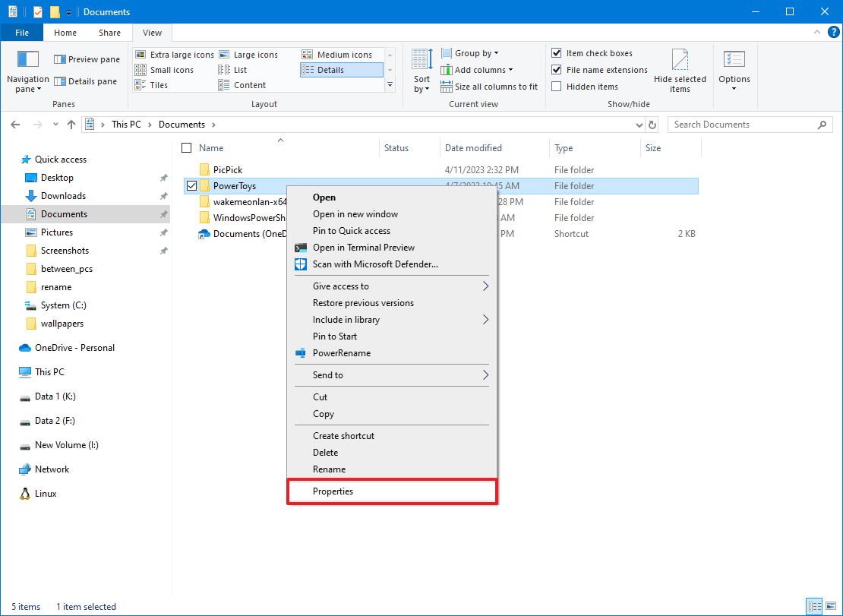
Task: Switch to the Home ribbon tab
Action: [65, 33]
